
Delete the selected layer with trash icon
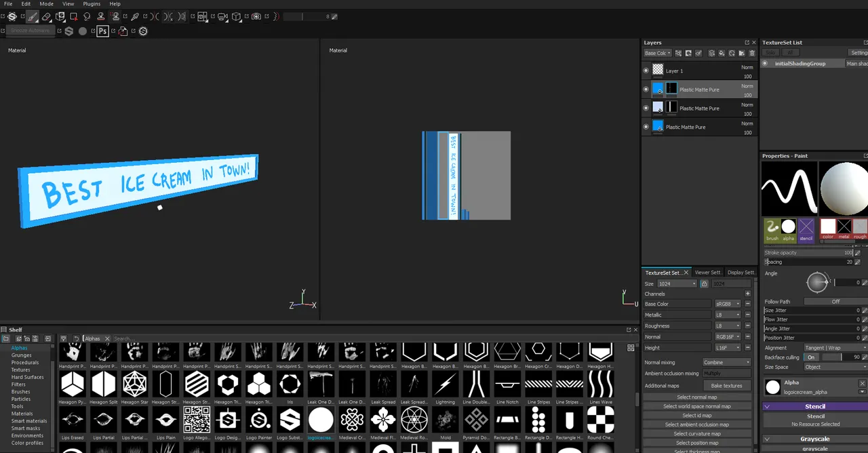pyautogui.click(x=752, y=53)
